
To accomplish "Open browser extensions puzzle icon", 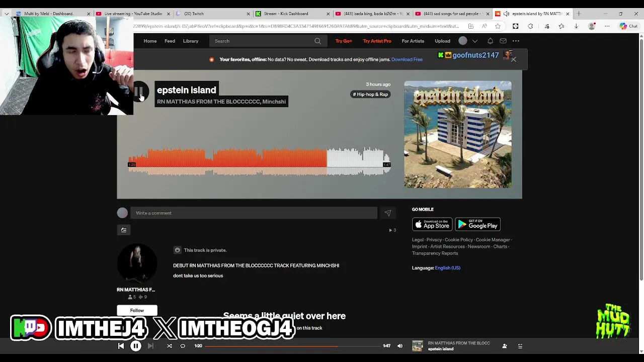I will 530,26.
